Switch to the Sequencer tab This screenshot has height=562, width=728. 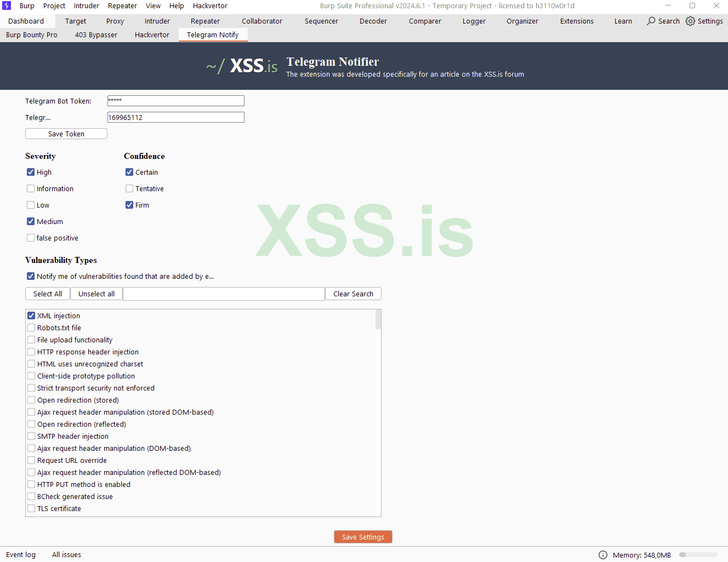click(x=321, y=21)
